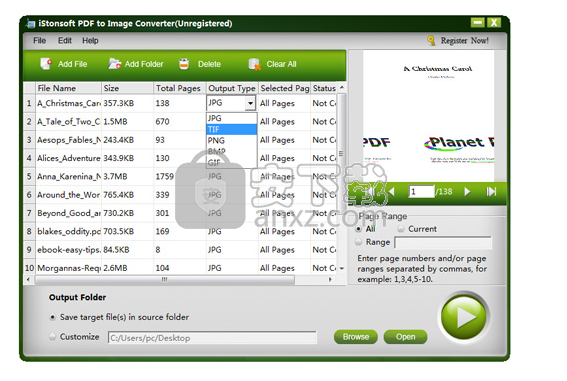The height and width of the screenshot is (381, 567).
Task: Choose PNG in the dropdown list
Action: (231, 140)
